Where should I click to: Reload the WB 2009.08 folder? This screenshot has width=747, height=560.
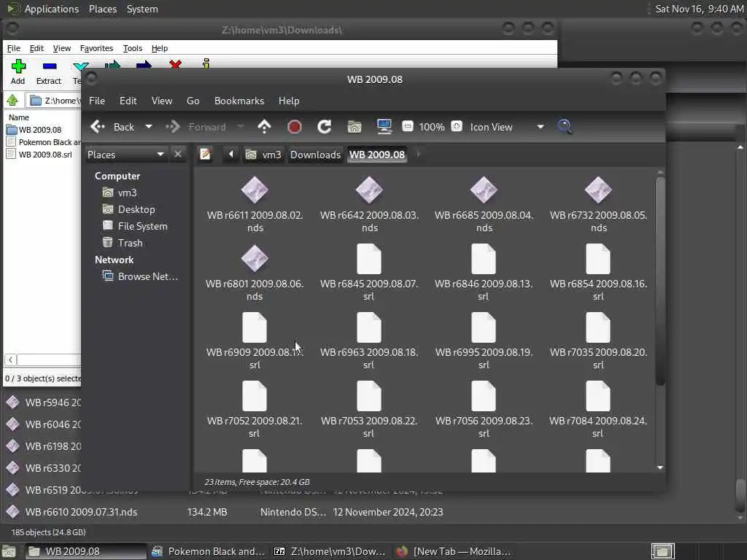click(325, 127)
